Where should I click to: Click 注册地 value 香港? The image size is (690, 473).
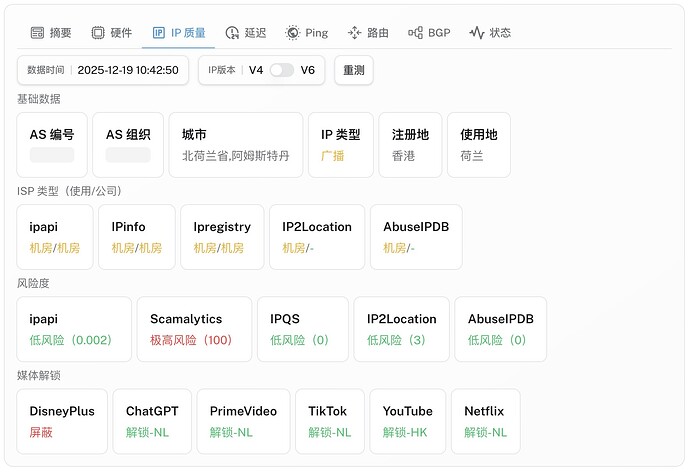pos(404,156)
